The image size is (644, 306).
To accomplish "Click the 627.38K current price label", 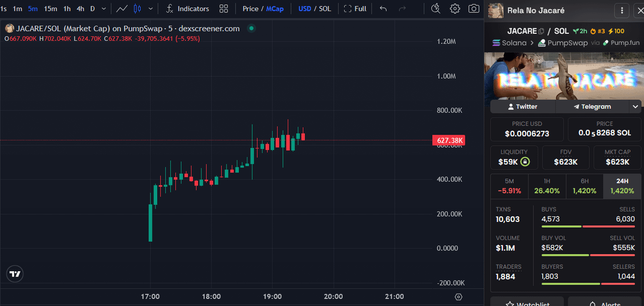I will (x=449, y=141).
